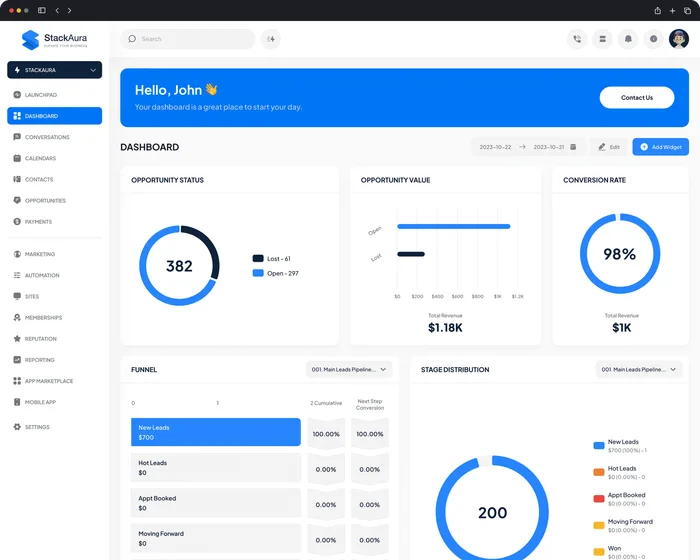Viewport: 700px width, 560px height.
Task: Click the Won legend swatch
Action: tap(599, 552)
